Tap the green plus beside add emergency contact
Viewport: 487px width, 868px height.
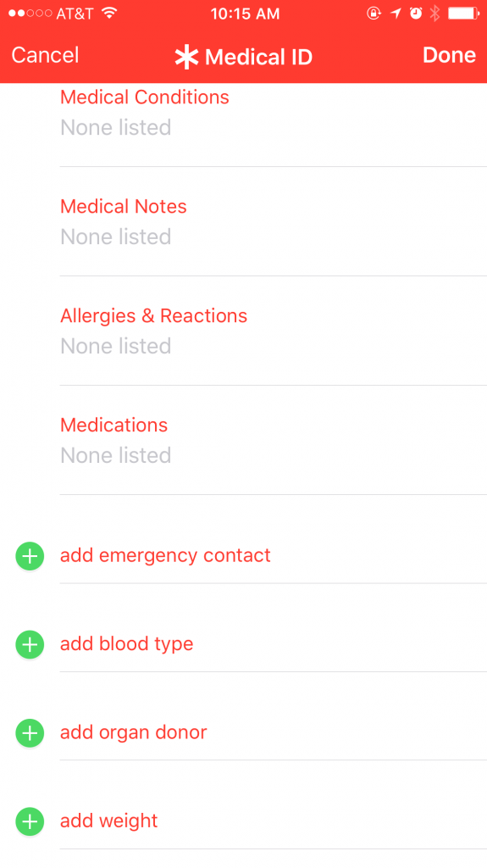(30, 556)
